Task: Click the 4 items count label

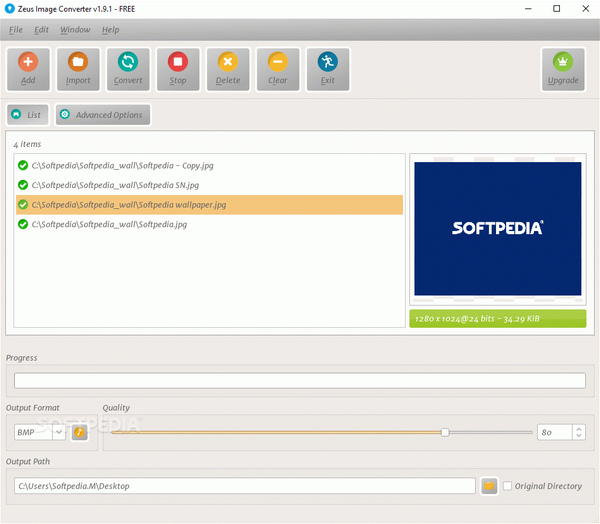Action: click(x=27, y=144)
